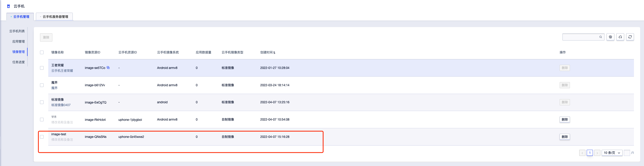Open table column settings gear icon
The height and width of the screenshot is (166, 644).
click(x=610, y=37)
